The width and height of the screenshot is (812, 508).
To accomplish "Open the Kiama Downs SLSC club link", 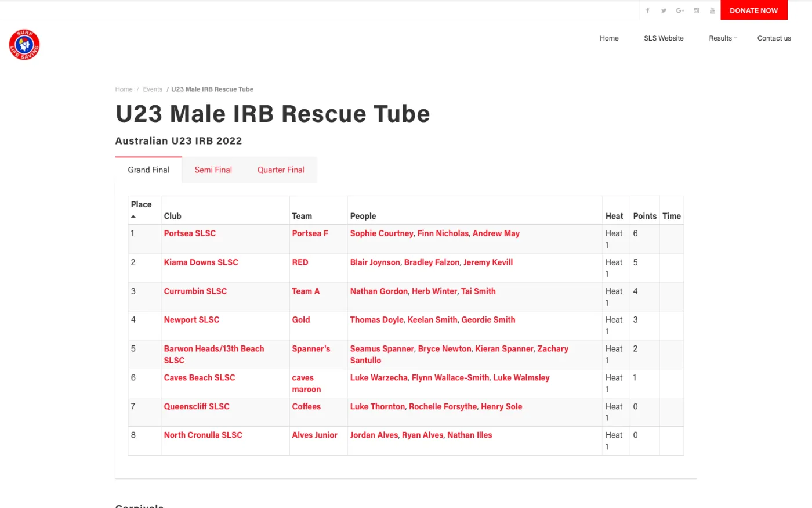I will (x=201, y=262).
